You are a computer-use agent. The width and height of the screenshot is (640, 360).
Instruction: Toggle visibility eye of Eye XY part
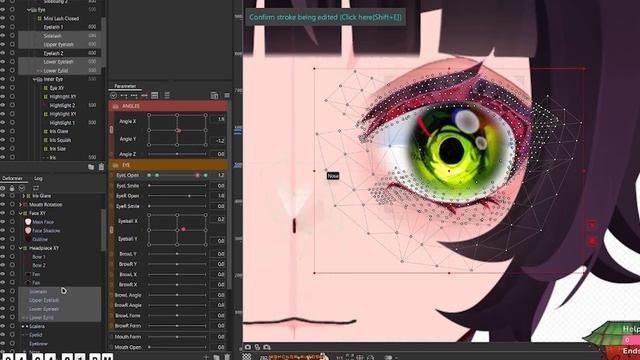[3, 88]
